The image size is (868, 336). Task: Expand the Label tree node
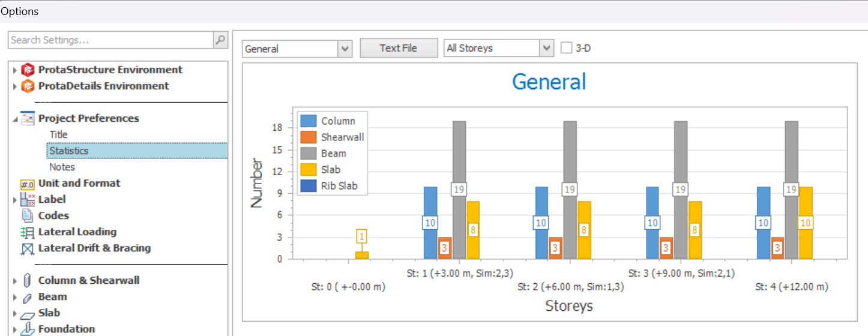(x=15, y=200)
